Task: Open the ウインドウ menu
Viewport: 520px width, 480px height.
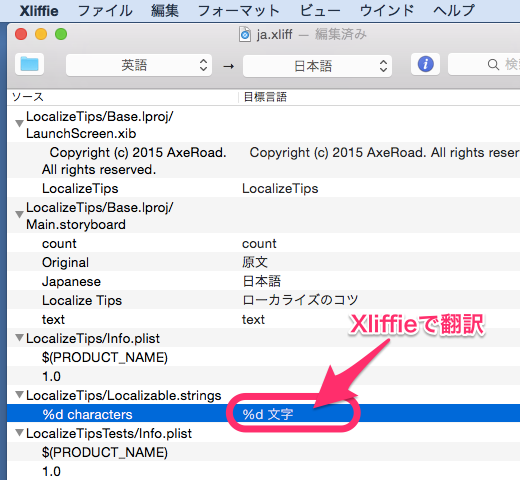Action: pyautogui.click(x=387, y=11)
